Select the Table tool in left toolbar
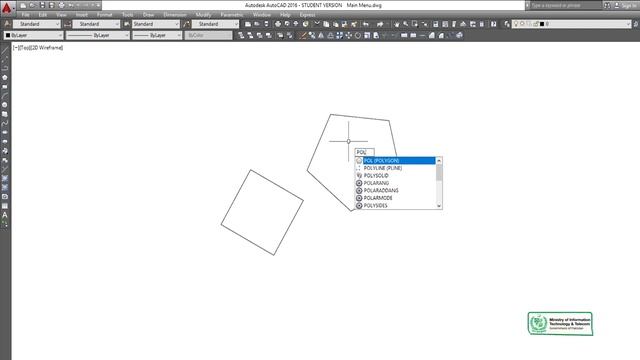Screen dimensions: 640x360 click(5, 206)
